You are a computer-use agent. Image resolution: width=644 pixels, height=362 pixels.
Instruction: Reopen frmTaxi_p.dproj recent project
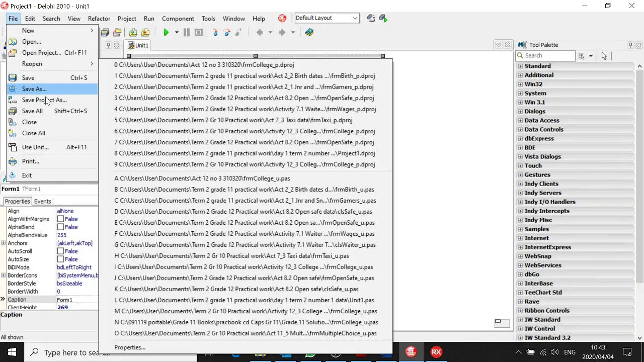[246, 120]
